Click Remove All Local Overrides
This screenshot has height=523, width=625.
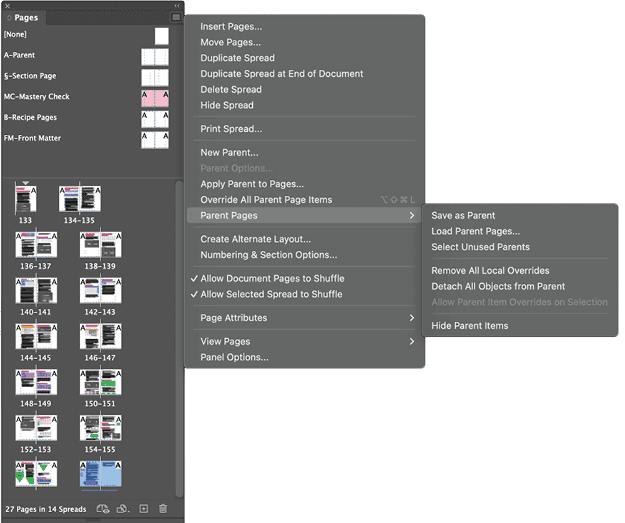coord(490,271)
